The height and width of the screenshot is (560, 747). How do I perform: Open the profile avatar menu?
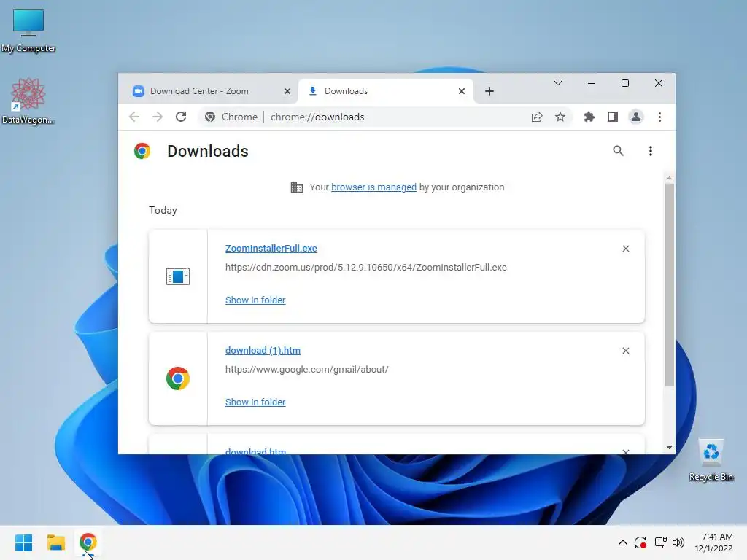pyautogui.click(x=636, y=117)
